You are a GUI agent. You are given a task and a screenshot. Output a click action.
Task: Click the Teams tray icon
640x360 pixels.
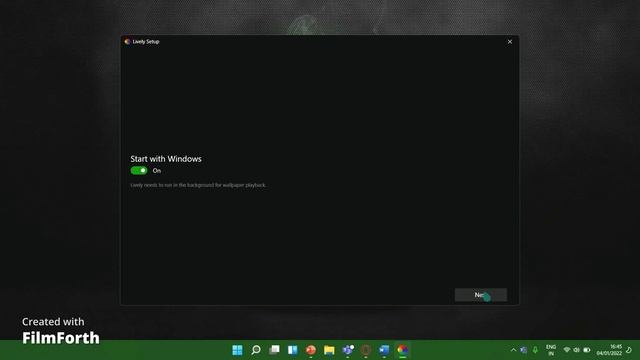(x=524, y=350)
